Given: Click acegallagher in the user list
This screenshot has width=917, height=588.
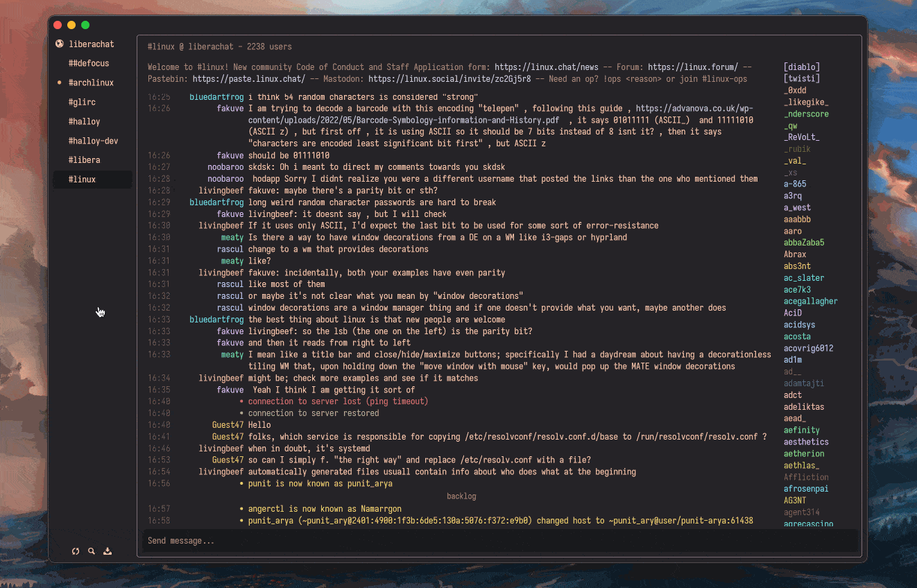Looking at the screenshot, I should point(811,302).
